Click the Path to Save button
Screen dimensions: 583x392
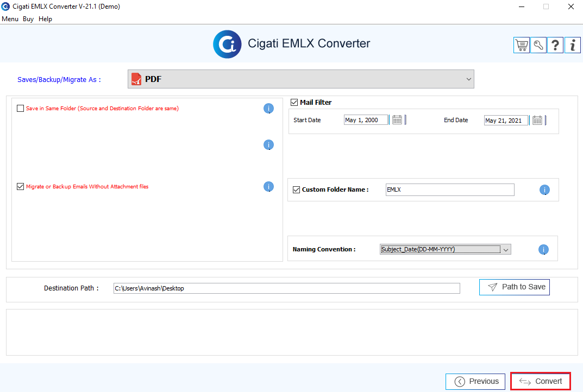coord(514,287)
